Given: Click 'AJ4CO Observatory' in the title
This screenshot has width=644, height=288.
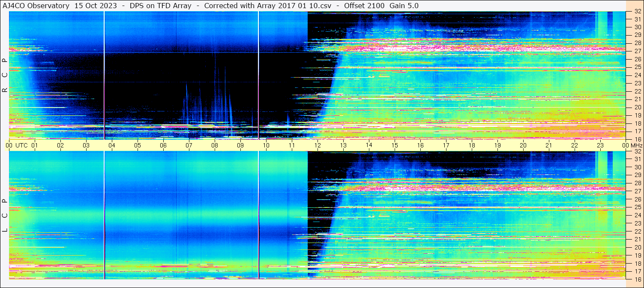Looking at the screenshot, I should [35, 6].
